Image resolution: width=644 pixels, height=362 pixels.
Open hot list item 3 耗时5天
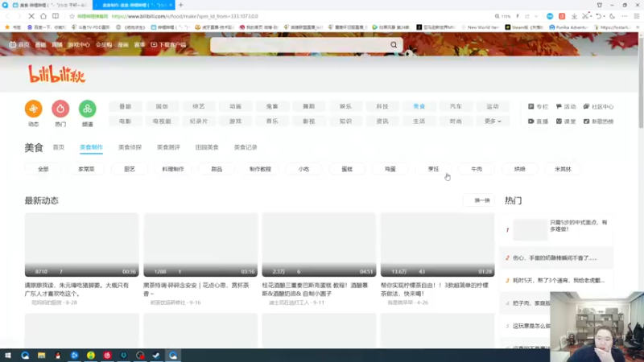[559, 280]
